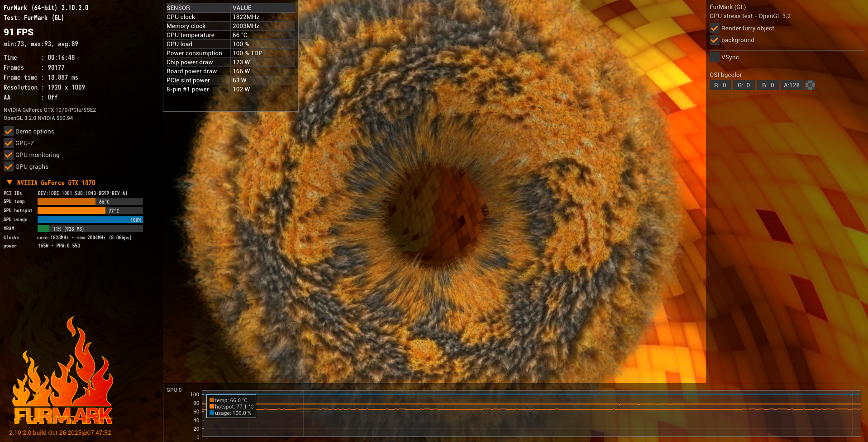Select the GPU clock row label

pyautogui.click(x=181, y=17)
